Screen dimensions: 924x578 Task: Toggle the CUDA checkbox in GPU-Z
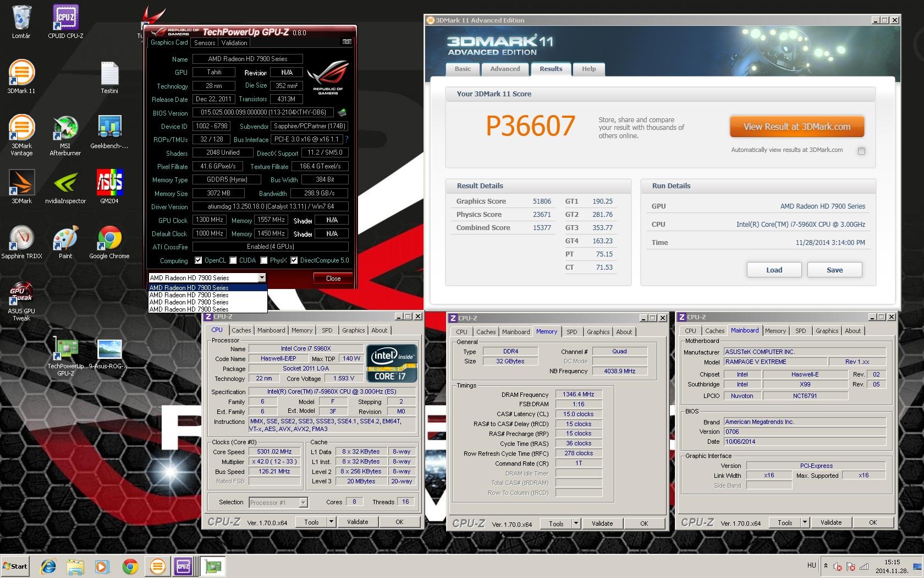click(233, 260)
